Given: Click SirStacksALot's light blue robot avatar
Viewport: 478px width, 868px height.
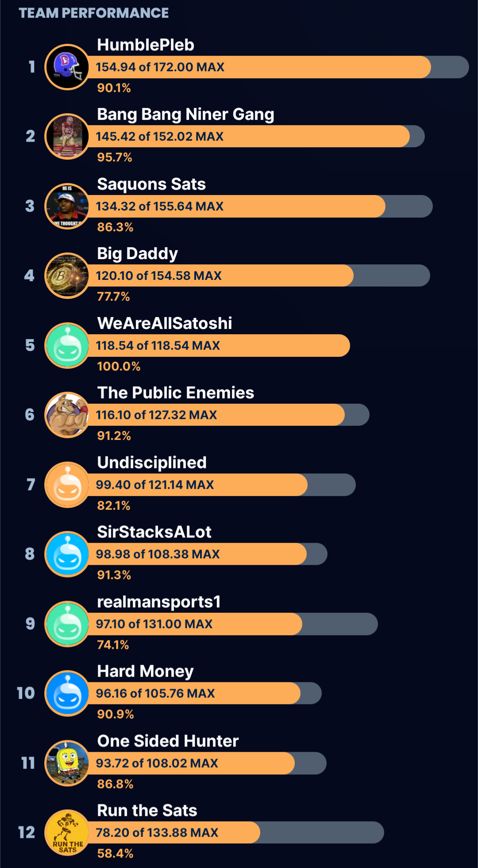Looking at the screenshot, I should point(67,554).
